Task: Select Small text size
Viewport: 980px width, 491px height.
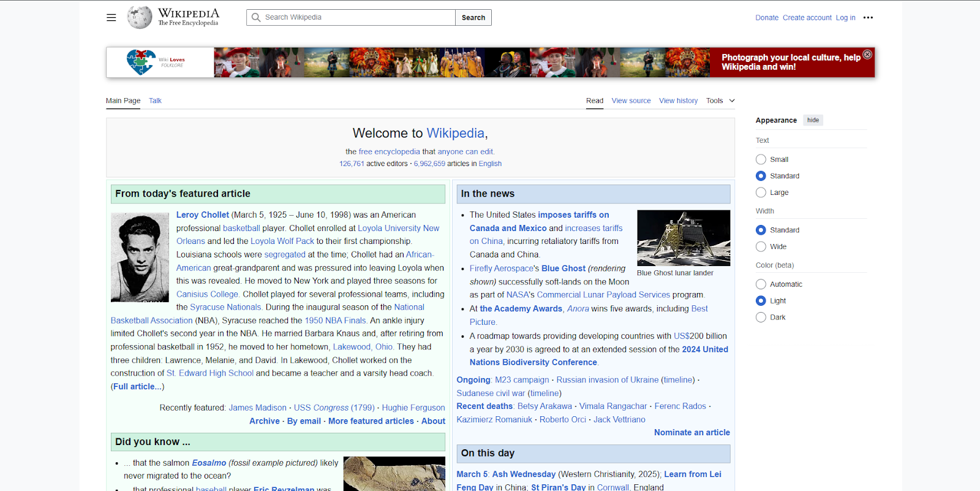Action: click(761, 159)
